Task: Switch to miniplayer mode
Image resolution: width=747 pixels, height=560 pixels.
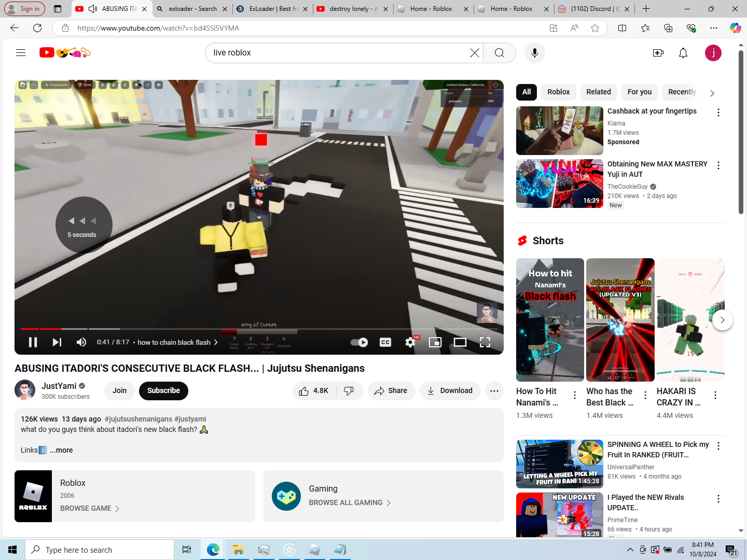Action: 435,342
